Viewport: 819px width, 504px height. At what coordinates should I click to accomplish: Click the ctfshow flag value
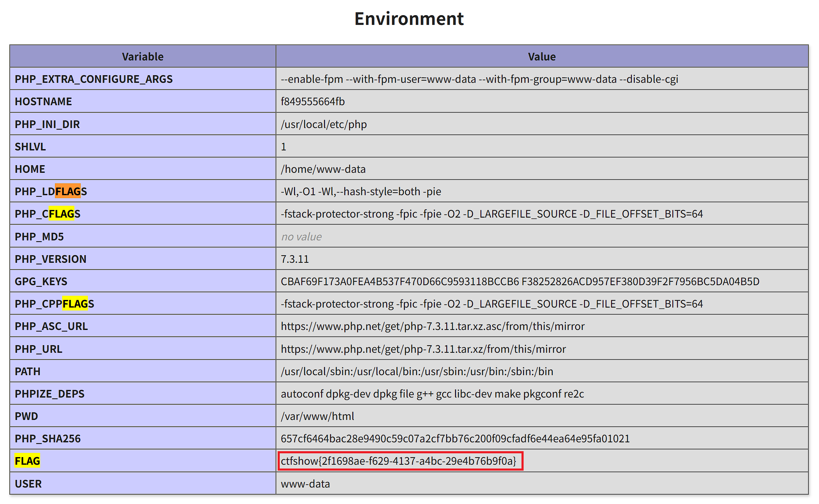click(x=399, y=461)
